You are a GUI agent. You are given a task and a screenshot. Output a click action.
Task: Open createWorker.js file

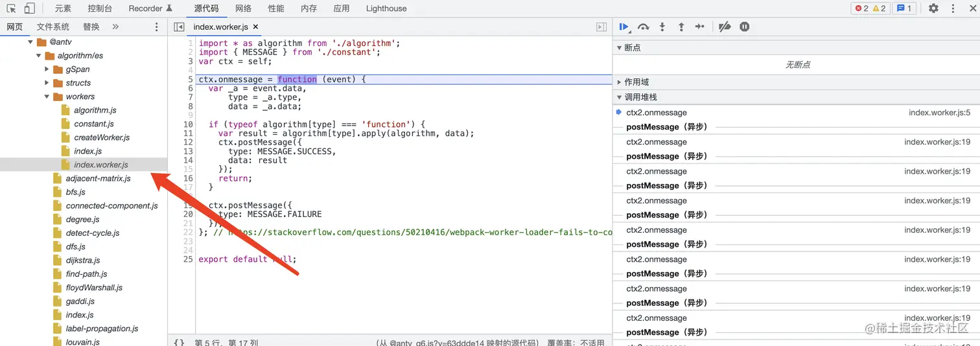pyautogui.click(x=102, y=137)
